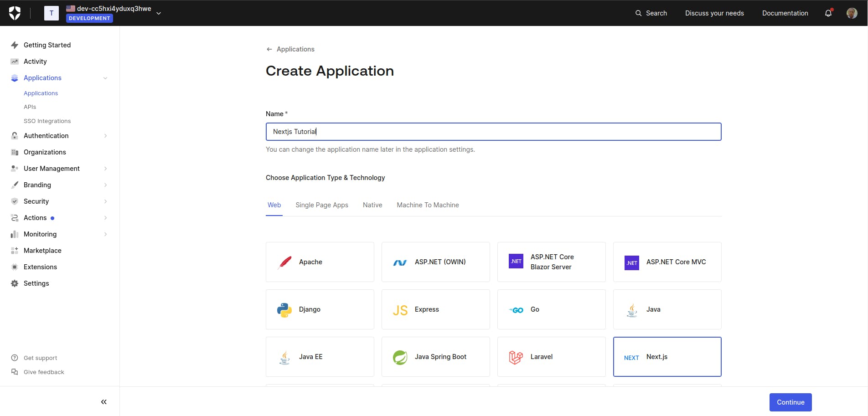Viewport: 868px width, 416px height.
Task: Open the tenant switcher dropdown
Action: pos(158,13)
